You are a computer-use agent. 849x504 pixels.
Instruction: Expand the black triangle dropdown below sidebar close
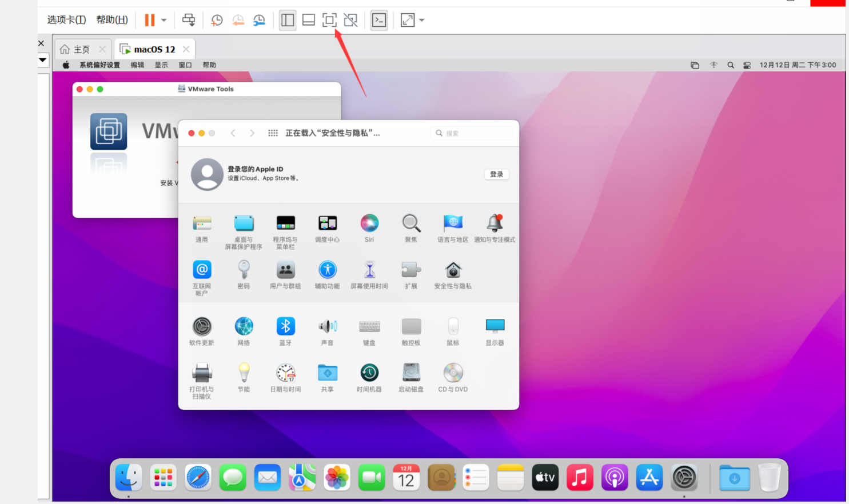coord(43,59)
